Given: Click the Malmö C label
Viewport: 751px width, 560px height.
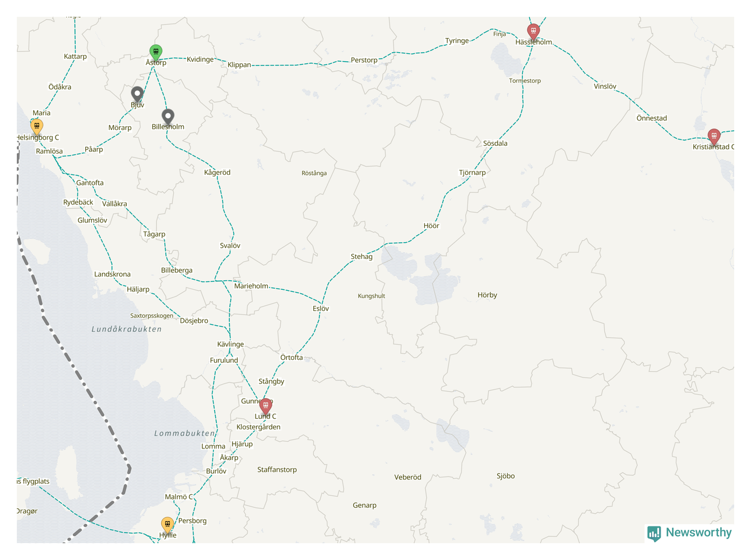Looking at the screenshot, I should (179, 497).
